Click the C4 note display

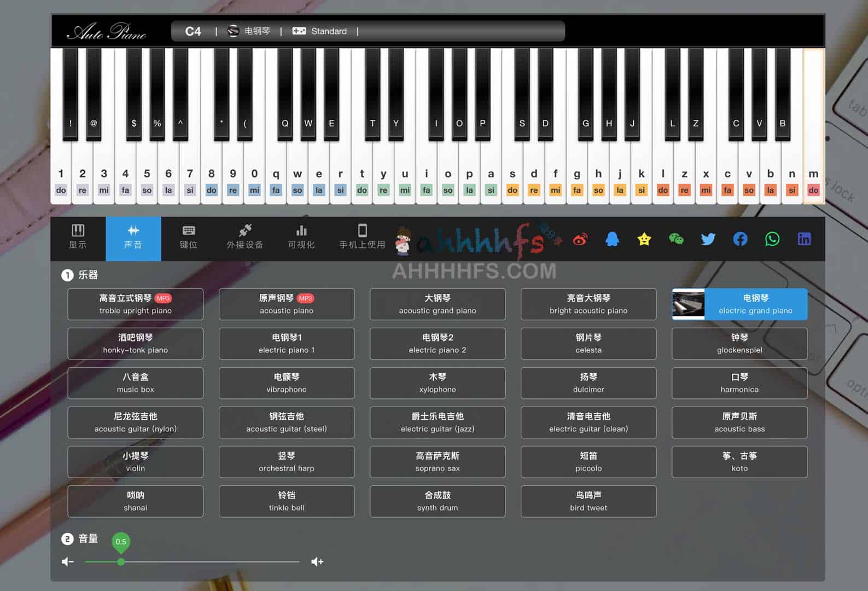[193, 31]
